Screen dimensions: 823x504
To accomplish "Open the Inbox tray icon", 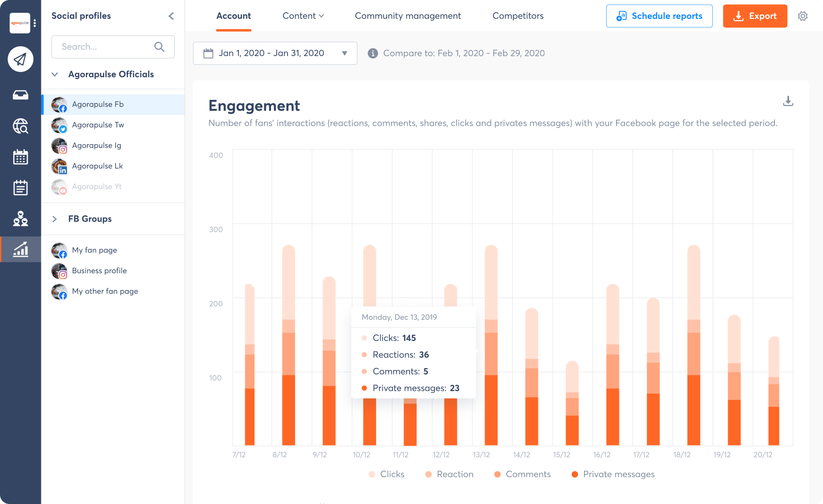I will point(20,95).
